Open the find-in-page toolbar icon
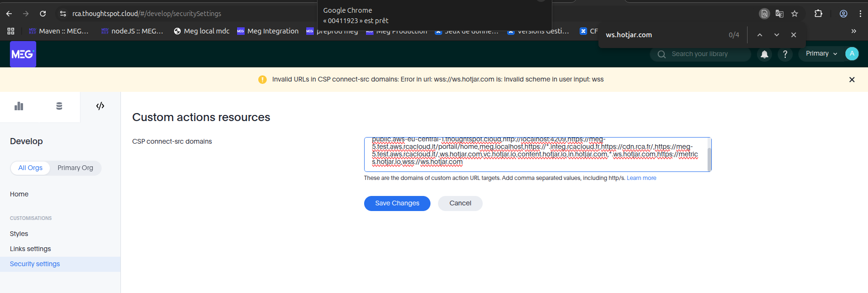Screen dimensions: 868x293 (764, 14)
